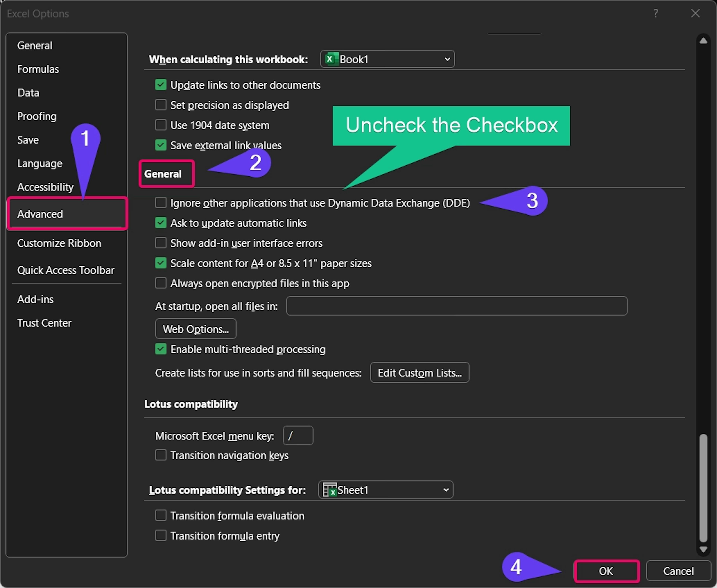The height and width of the screenshot is (588, 717).
Task: Open the Book1 workbook dropdown
Action: (387, 59)
